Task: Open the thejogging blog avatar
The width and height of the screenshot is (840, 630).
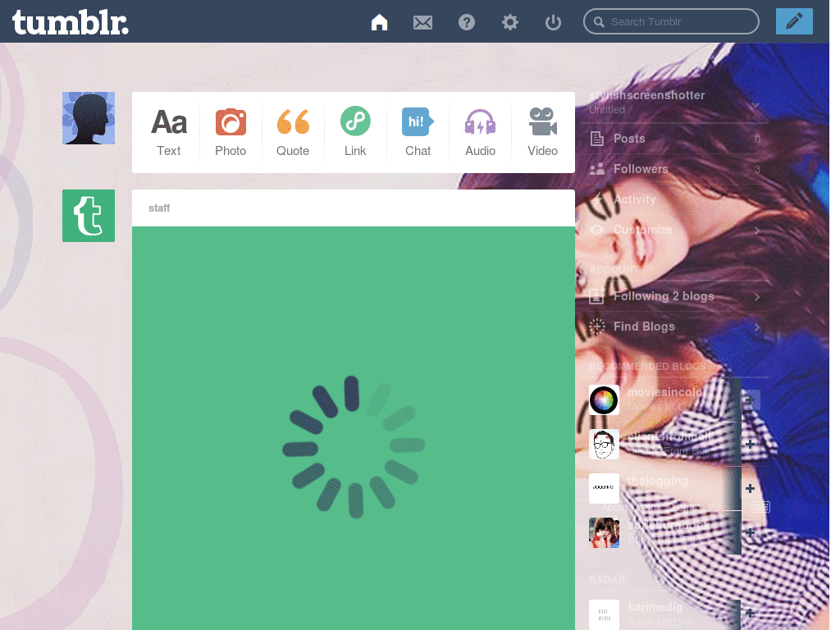Action: tap(604, 488)
